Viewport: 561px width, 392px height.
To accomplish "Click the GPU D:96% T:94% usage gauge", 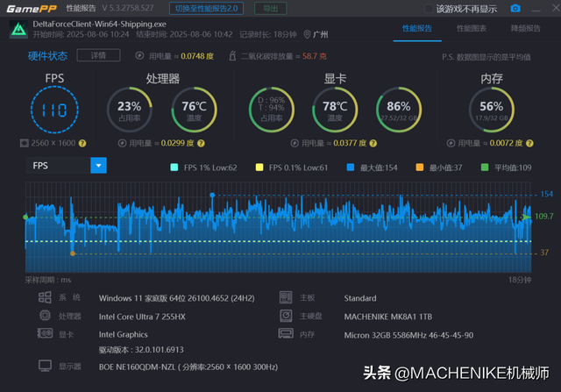I will [272, 110].
